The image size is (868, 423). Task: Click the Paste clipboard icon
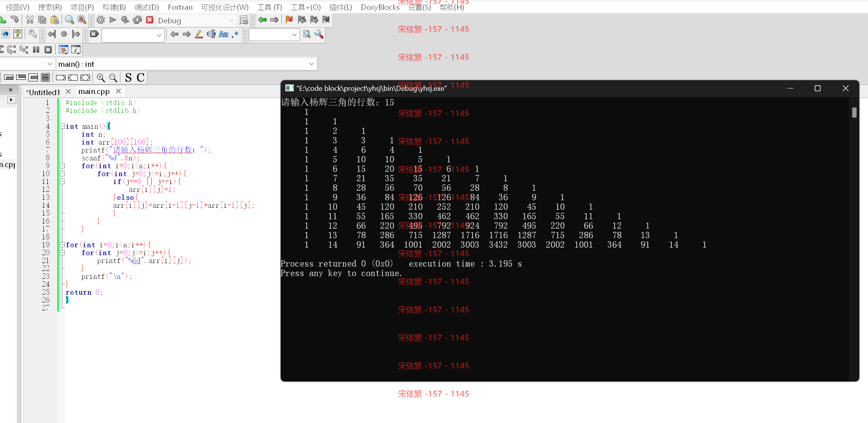[54, 20]
